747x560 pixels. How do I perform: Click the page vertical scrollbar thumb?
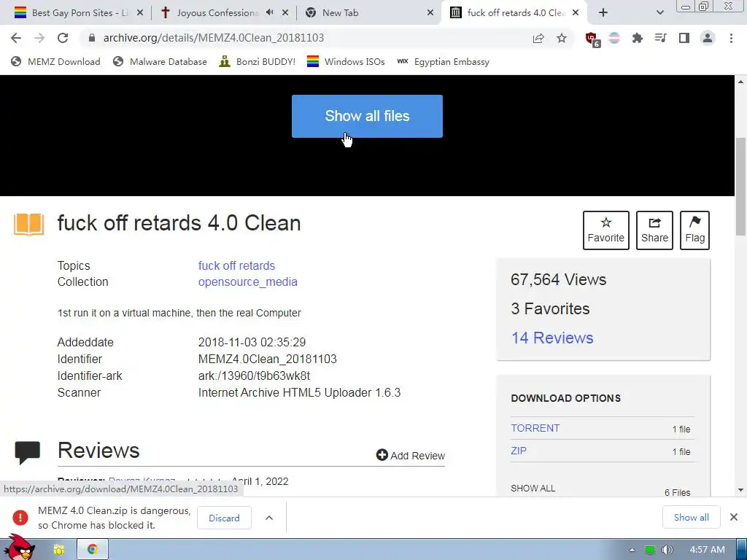(x=741, y=187)
